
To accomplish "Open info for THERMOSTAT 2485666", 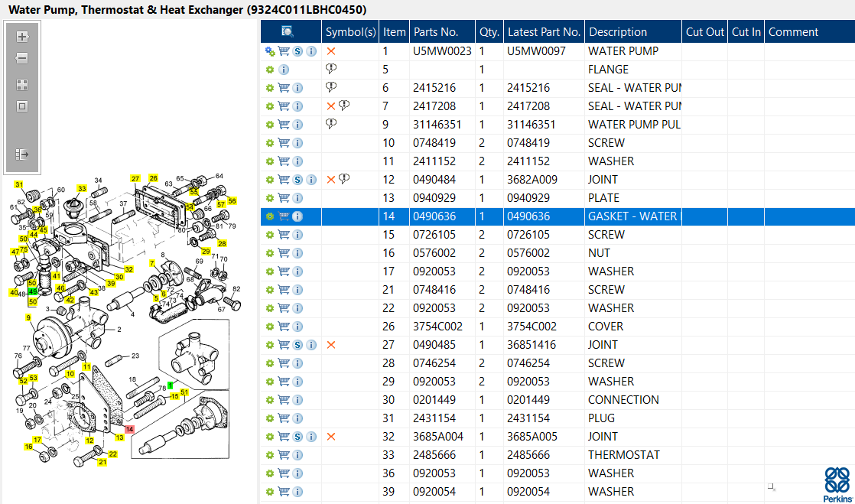I will pos(297,455).
